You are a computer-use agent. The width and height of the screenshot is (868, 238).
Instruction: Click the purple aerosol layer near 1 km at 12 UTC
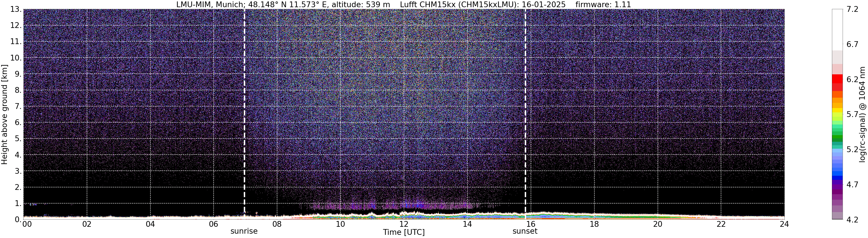(404, 205)
